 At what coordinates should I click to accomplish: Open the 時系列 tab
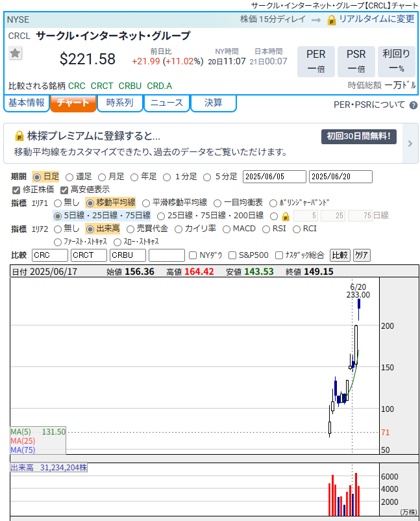120,103
